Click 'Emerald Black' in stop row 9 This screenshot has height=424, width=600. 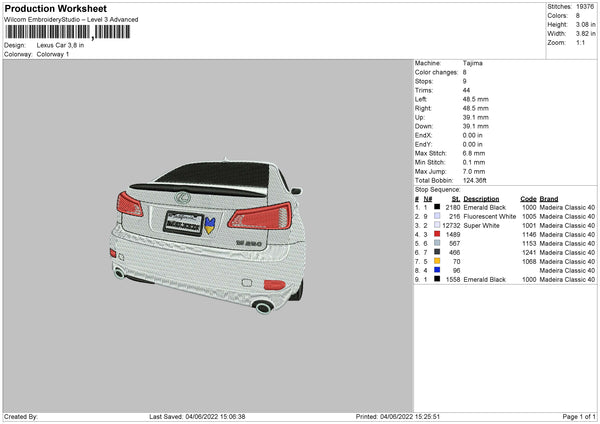coord(484,279)
